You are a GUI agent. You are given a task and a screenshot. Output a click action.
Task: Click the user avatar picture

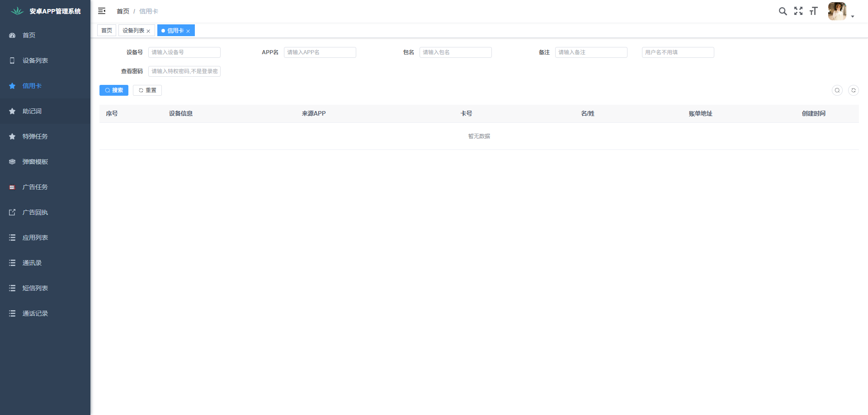click(837, 11)
